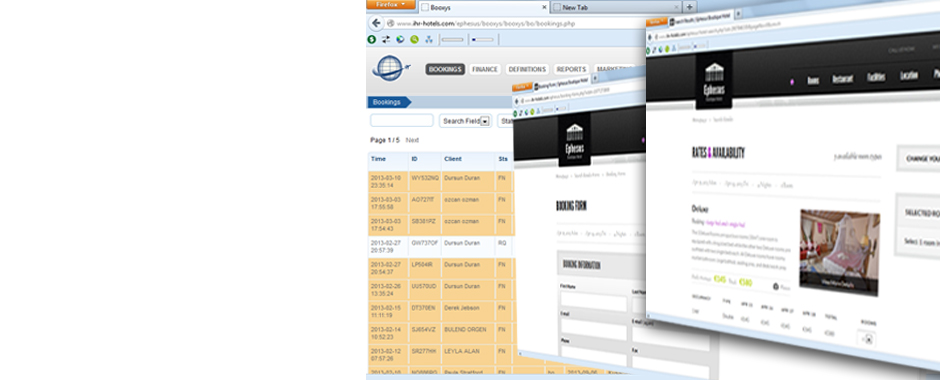The width and height of the screenshot is (940, 380).
Task: Close the Booxys browser tab
Action: [x=544, y=8]
